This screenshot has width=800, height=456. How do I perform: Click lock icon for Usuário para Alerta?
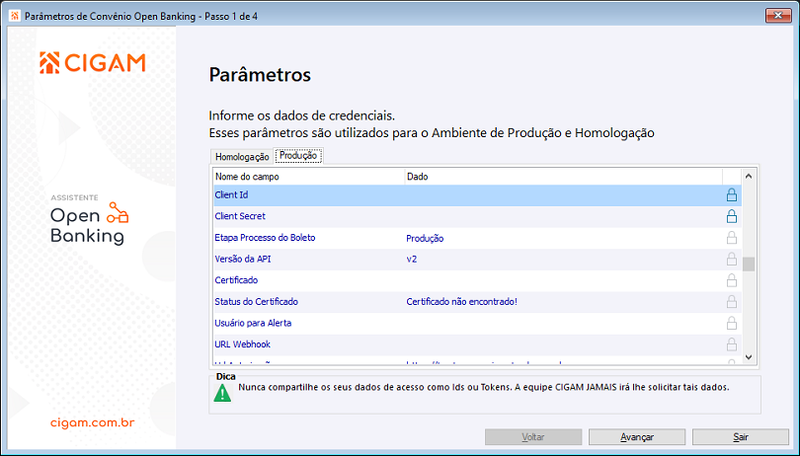click(732, 323)
